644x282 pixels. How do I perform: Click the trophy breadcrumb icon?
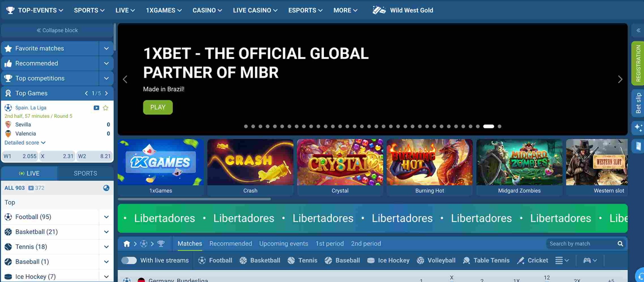[161, 244]
